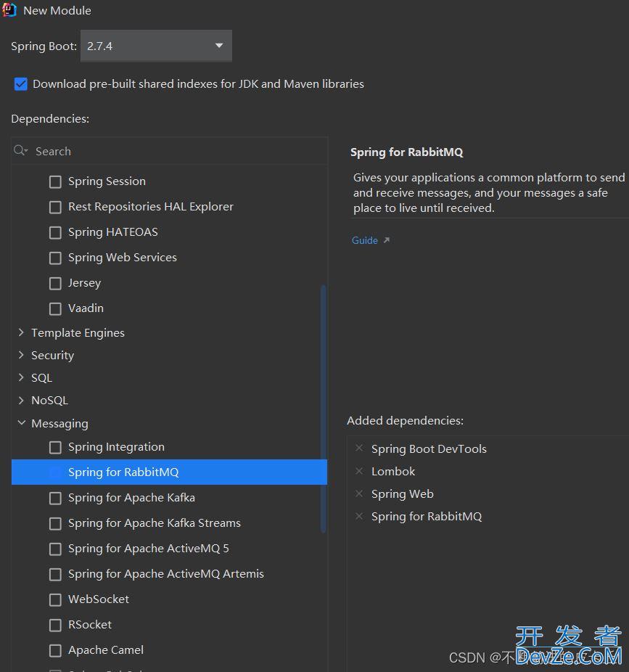Remove Spring for RabbitMQ from added dependencies
This screenshot has width=629, height=672.
359,516
